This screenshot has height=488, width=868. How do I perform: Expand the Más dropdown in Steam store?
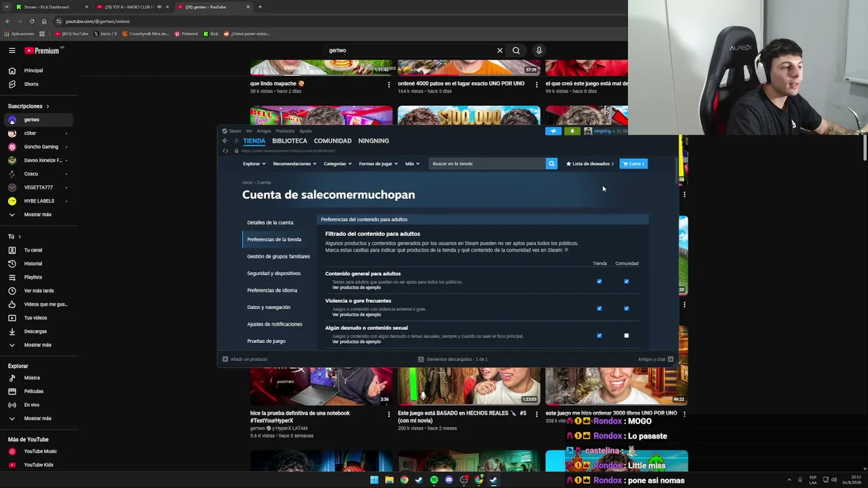tap(412, 163)
